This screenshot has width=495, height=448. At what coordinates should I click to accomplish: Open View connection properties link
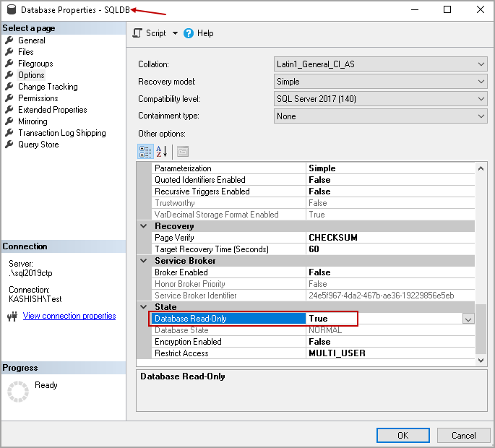tap(69, 316)
